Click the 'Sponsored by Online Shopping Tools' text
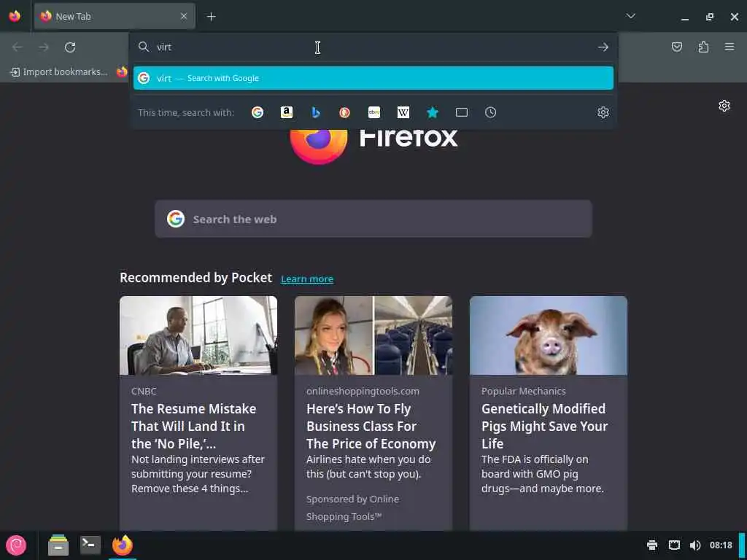This screenshot has height=560, width=747. [x=353, y=507]
